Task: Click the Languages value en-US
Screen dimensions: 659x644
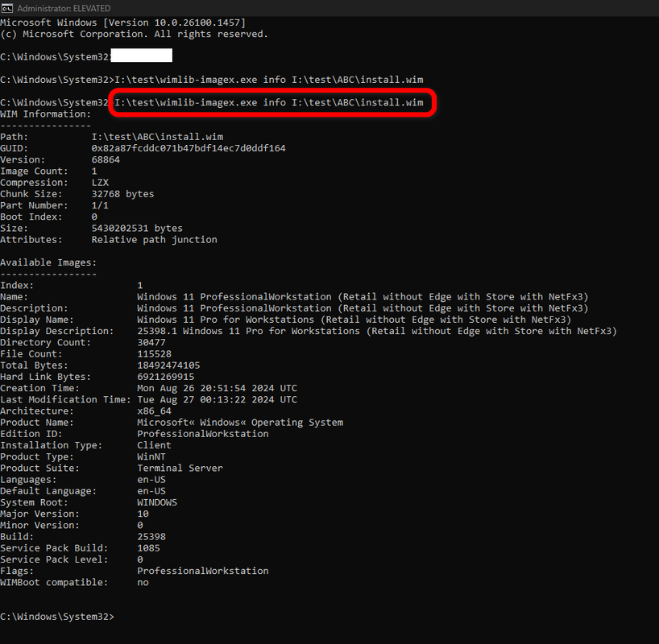Action: (x=151, y=479)
